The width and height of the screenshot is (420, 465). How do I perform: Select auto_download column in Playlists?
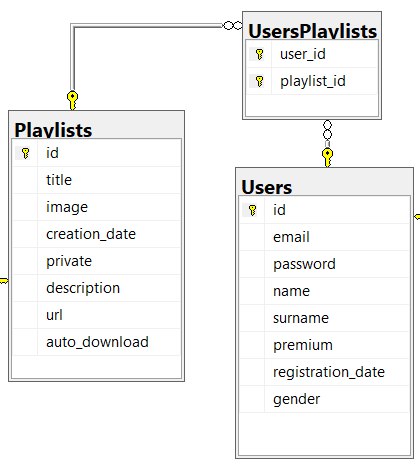pyautogui.click(x=97, y=342)
